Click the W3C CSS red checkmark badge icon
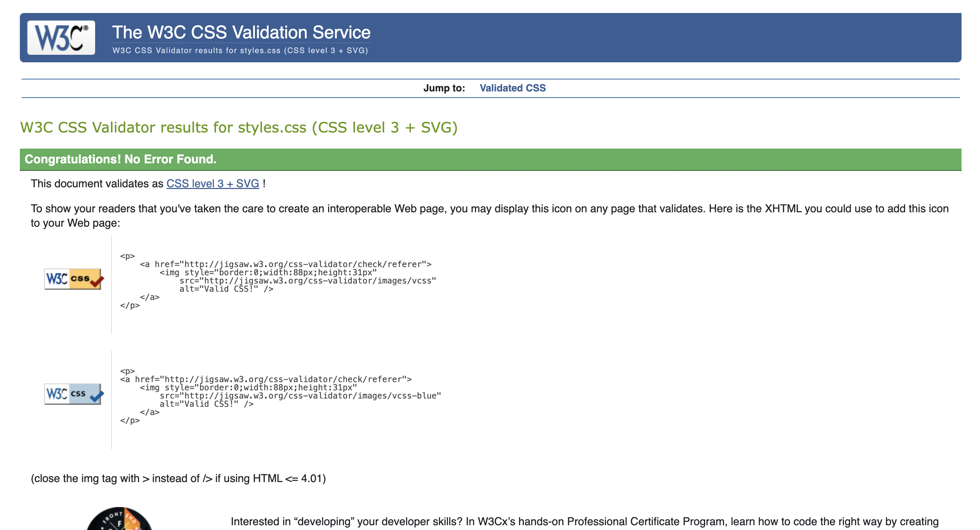This screenshot has width=980, height=530. pos(74,279)
